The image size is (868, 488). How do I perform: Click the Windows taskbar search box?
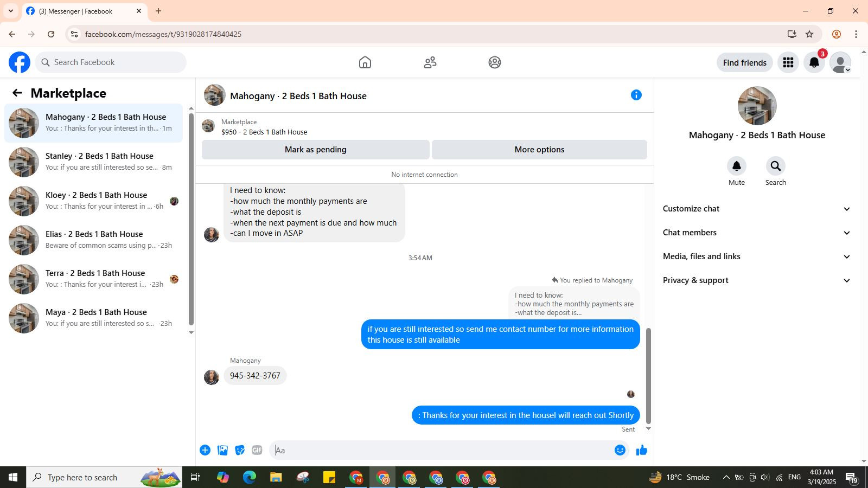pyautogui.click(x=104, y=477)
